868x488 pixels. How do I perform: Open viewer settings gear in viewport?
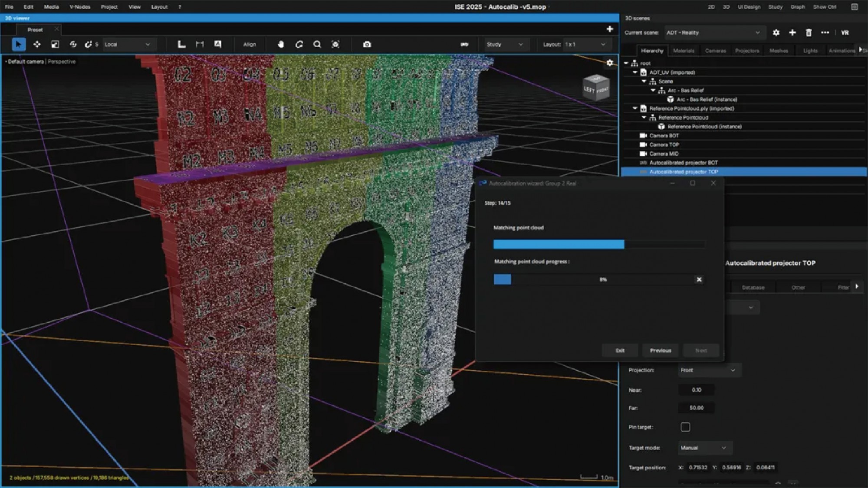610,63
